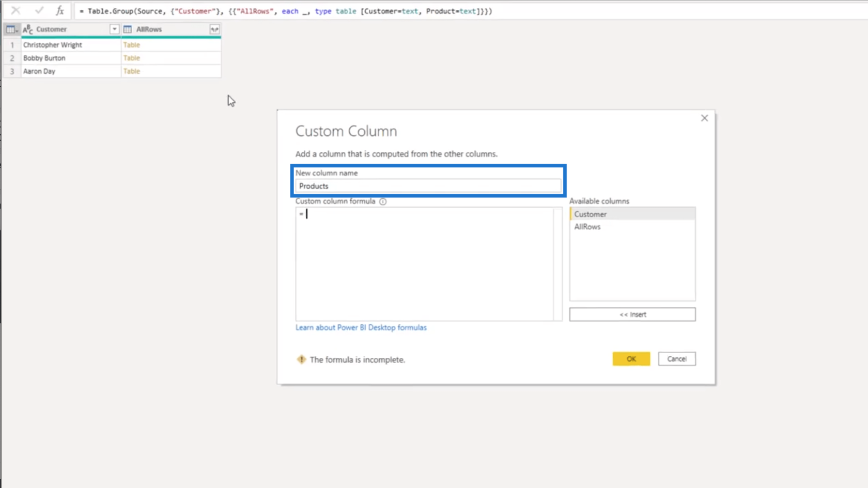Open Learn about Power BI Desktop formulas link
Image resolution: width=868 pixels, height=488 pixels.
pyautogui.click(x=361, y=327)
